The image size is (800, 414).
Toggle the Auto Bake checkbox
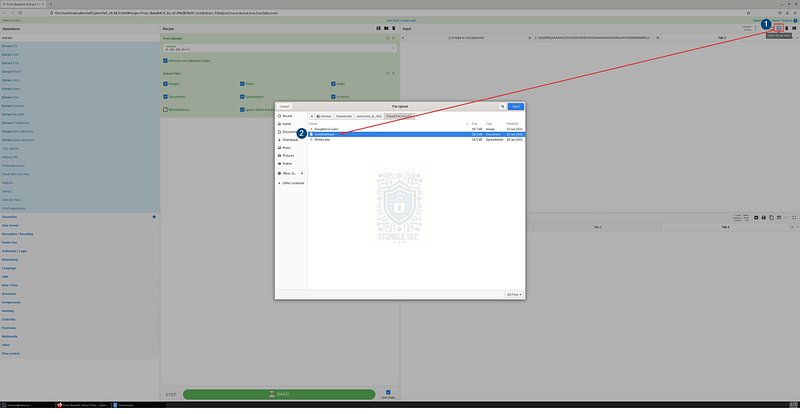tap(388, 392)
